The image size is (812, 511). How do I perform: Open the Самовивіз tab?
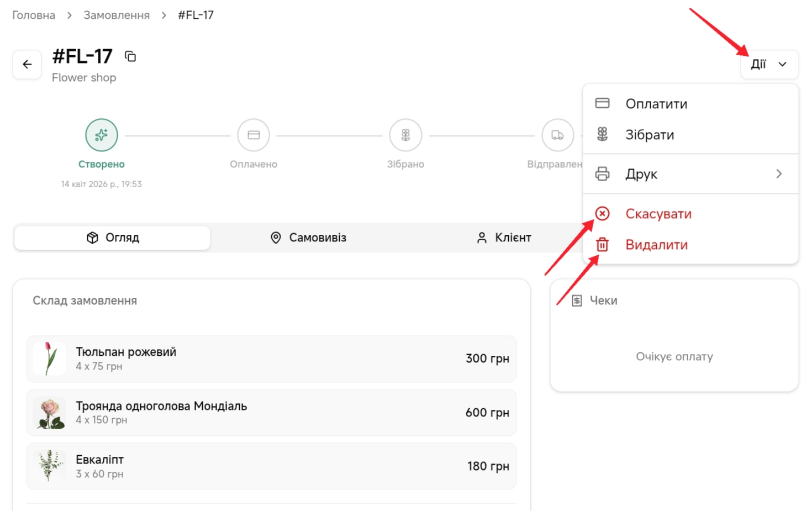pyautogui.click(x=308, y=238)
